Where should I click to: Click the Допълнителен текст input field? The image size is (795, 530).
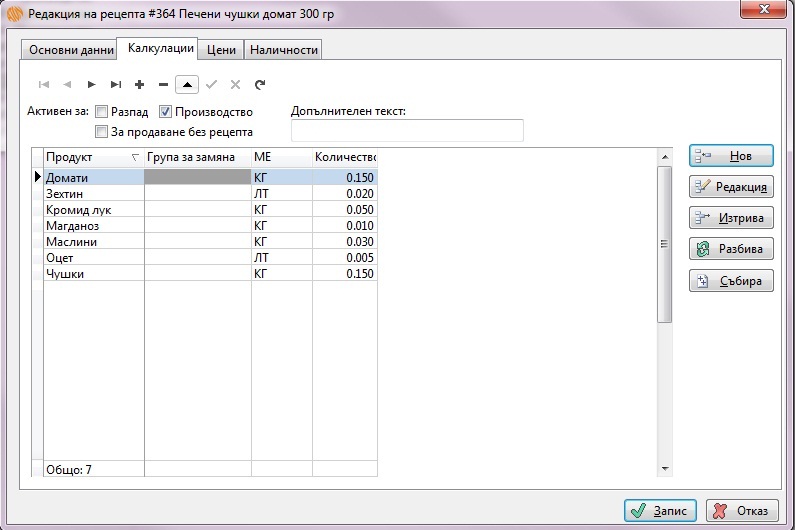406,131
